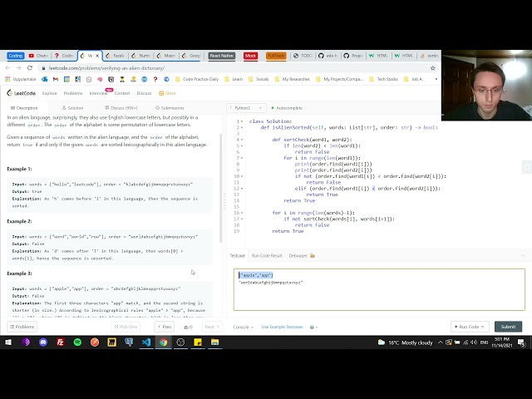
Task: Open the Gmail bookmark icon
Action: pos(56,79)
